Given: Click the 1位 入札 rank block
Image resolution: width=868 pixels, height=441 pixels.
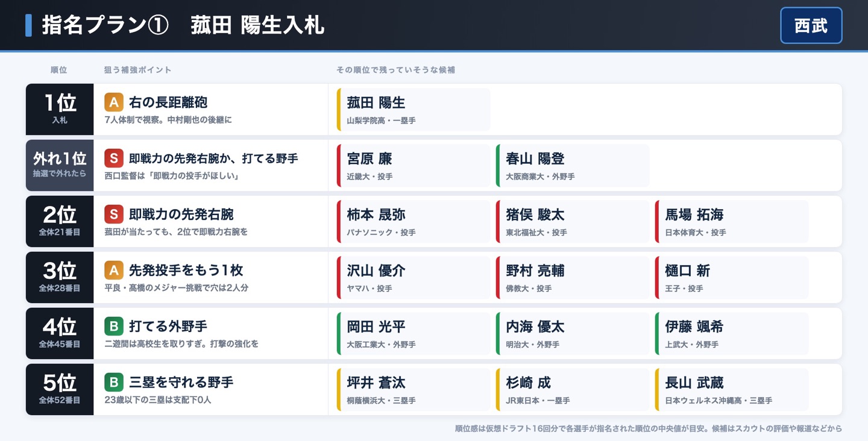Looking at the screenshot, I should [60, 110].
